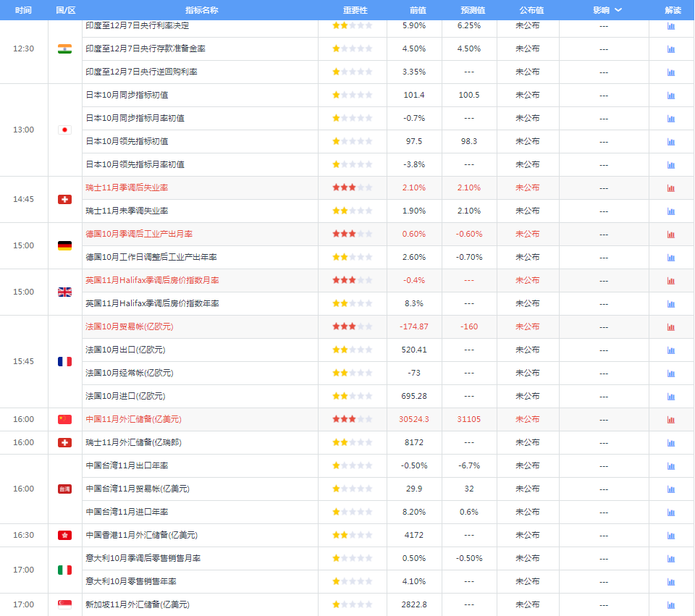The image size is (695, 616).
Task: Click star rating of 中国11月外汇储备 row
Action: [x=353, y=419]
